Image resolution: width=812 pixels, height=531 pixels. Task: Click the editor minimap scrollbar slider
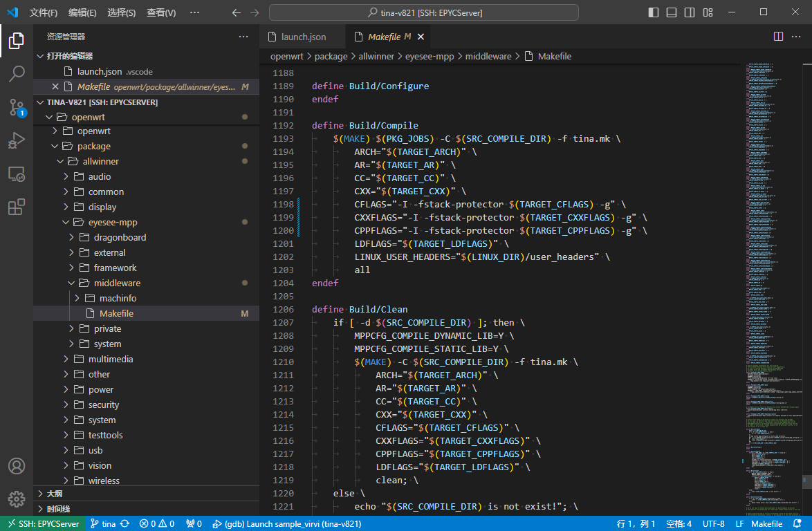point(806,481)
